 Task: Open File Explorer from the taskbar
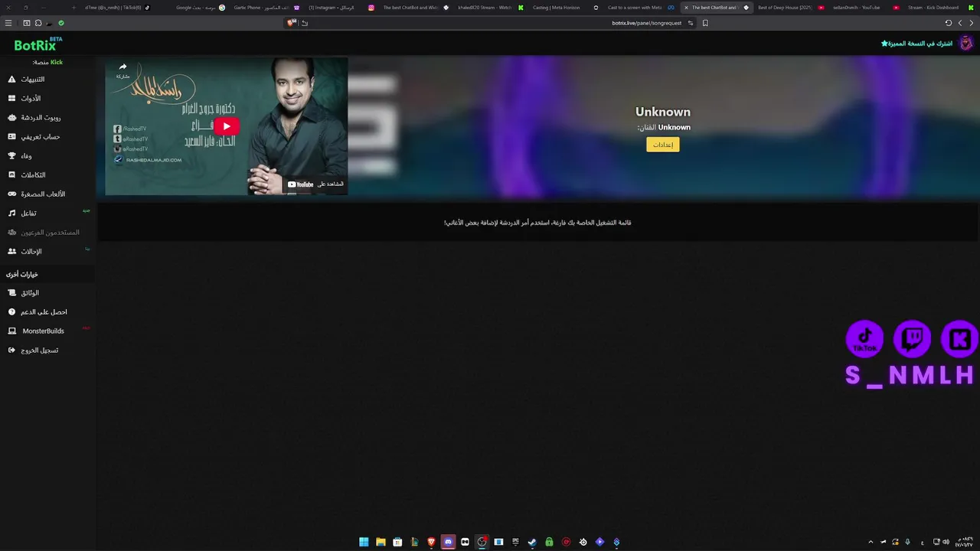pos(381,542)
